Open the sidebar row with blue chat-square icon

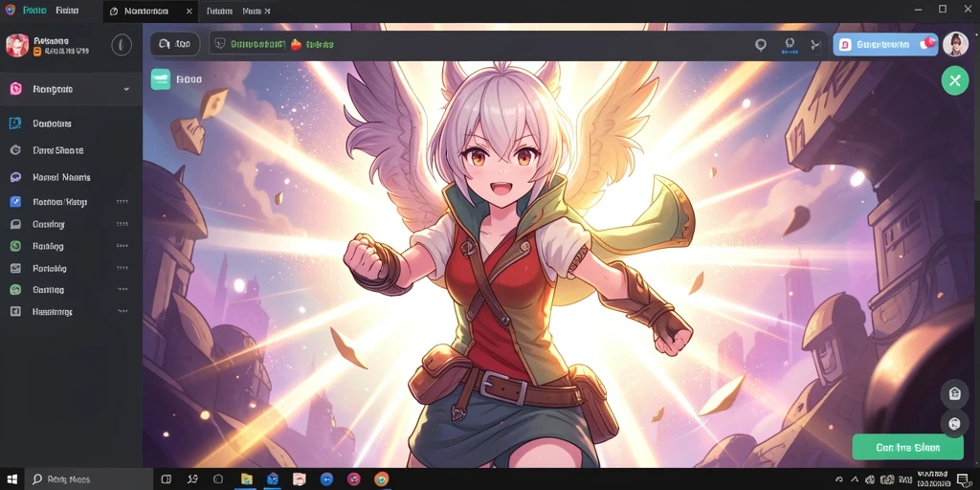point(71,123)
